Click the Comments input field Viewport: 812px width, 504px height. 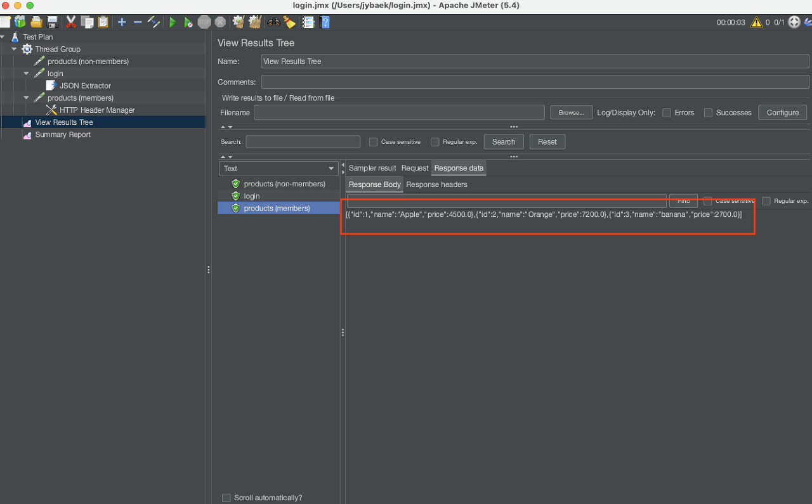(535, 82)
